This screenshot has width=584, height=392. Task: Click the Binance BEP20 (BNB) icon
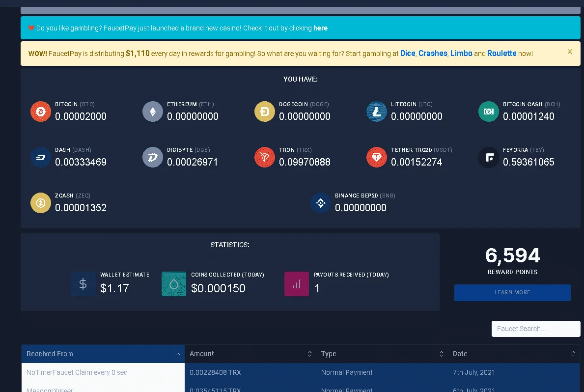pyautogui.click(x=321, y=203)
